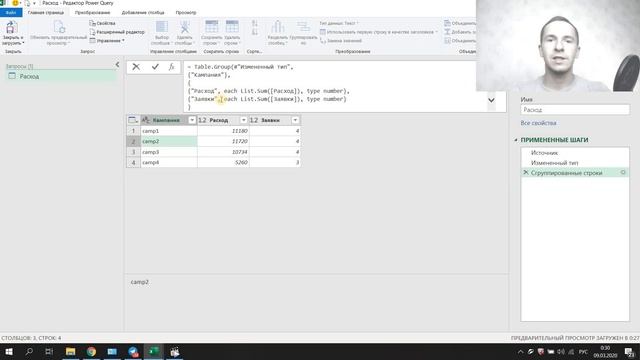Click Append Queries (Добавить) in Combine group
The width and height of the screenshot is (640, 360).
click(x=460, y=32)
